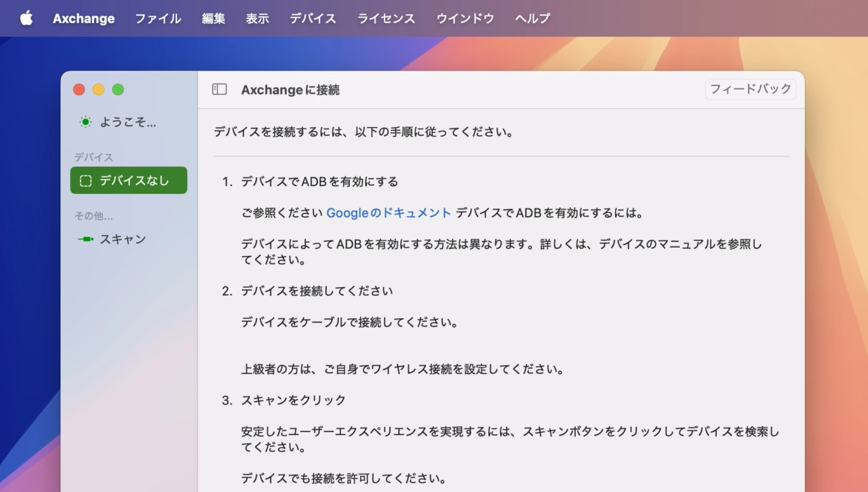Close the window with the red button
The width and height of the screenshot is (868, 492).
tap(79, 90)
